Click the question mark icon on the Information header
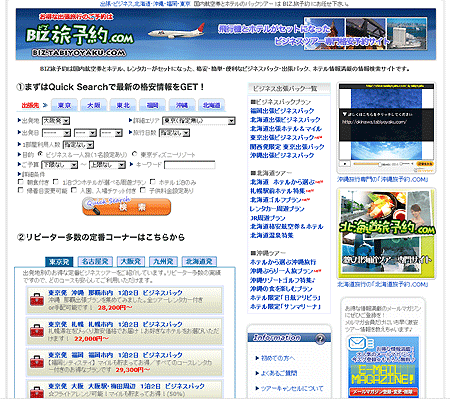The image size is (450, 399). pyautogui.click(x=320, y=339)
